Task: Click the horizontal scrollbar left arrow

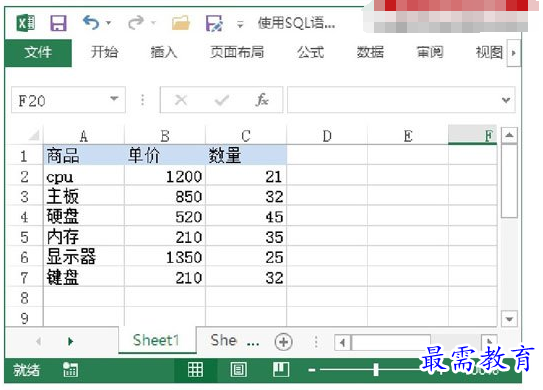Action: click(342, 343)
